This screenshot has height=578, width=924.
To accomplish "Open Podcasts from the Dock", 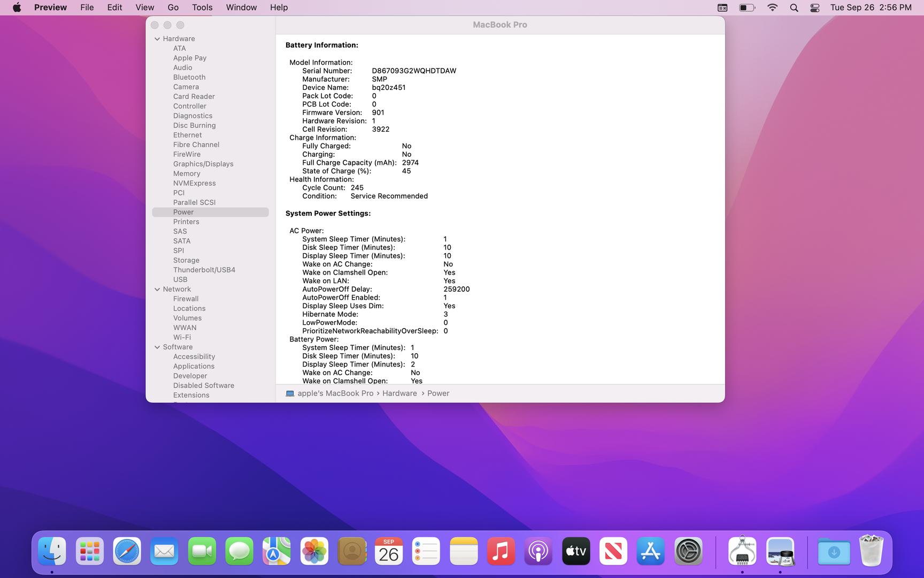I will (538, 551).
